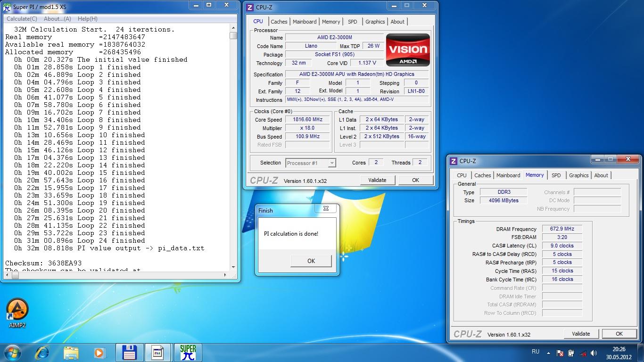Screen dimensions: 644x362
Task: Click OK in the CPU tab CPU-Z window
Action: point(415,180)
